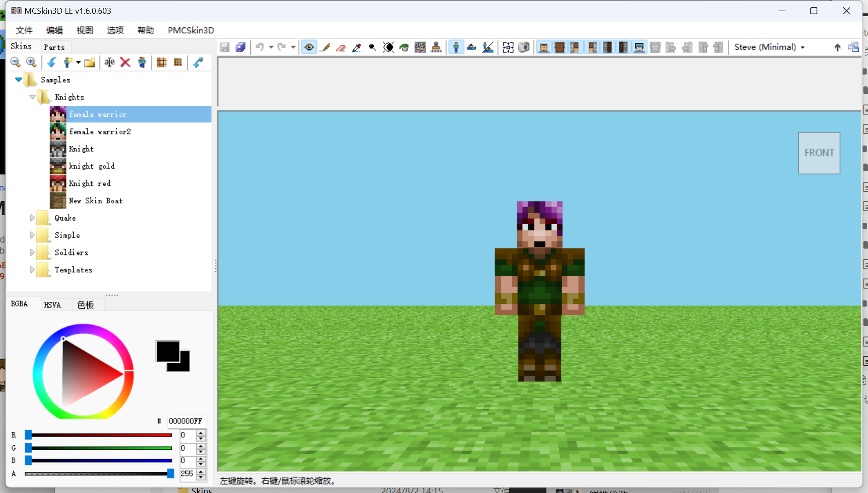Select the flood fill bucket tool
The height and width of the screenshot is (493, 868).
pos(404,47)
